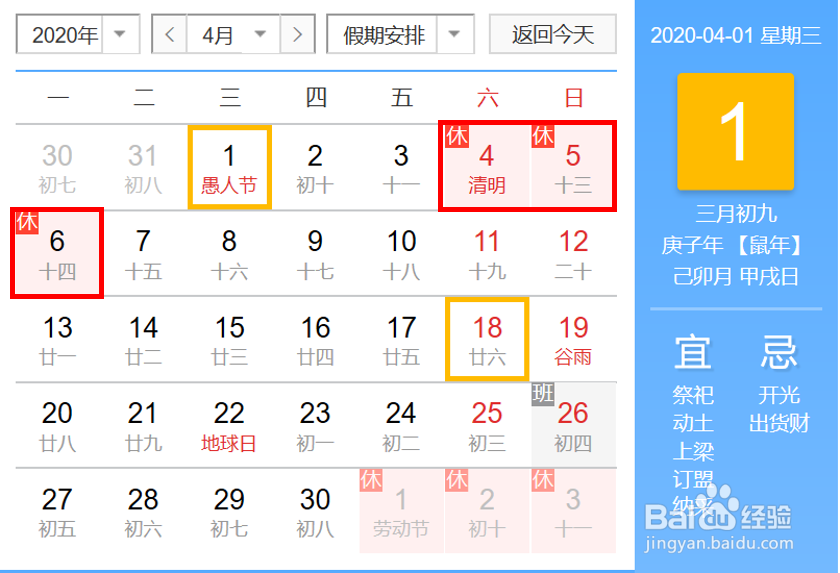Select May 1 劳动节 cell
840x573 pixels.
tap(401, 511)
